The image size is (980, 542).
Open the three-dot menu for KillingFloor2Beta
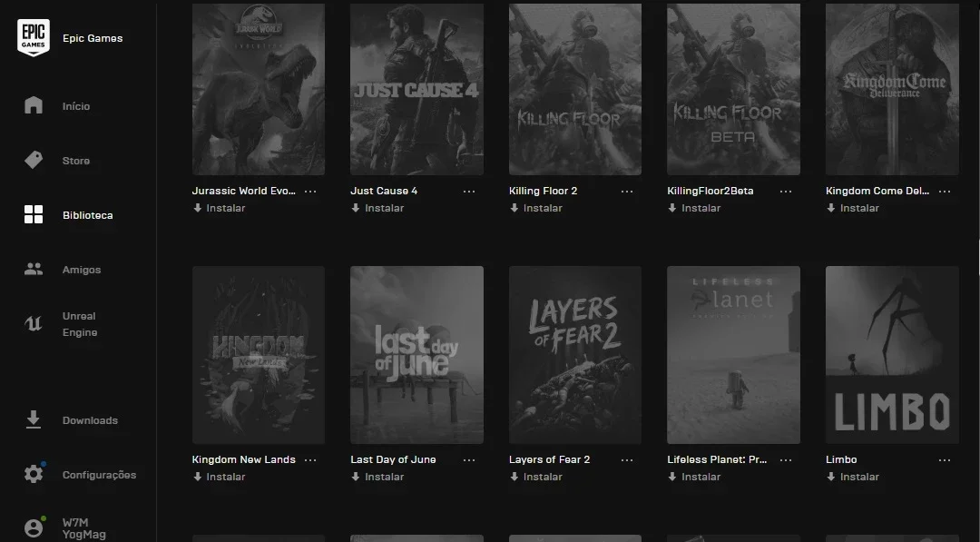[x=786, y=192]
